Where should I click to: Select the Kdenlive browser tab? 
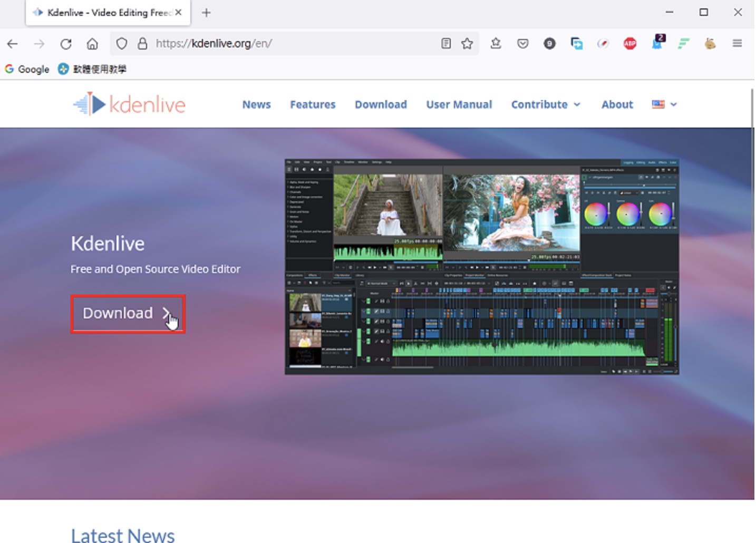tap(108, 13)
